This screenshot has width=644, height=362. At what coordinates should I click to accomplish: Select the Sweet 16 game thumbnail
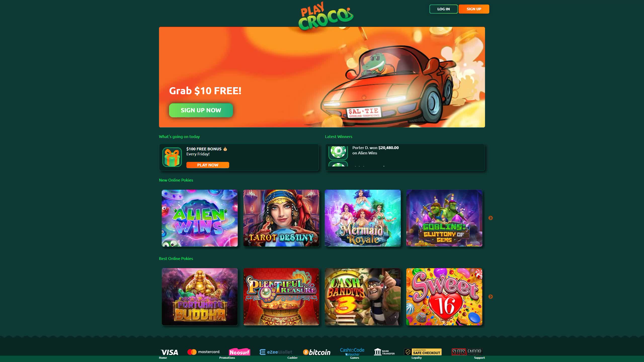point(444,297)
